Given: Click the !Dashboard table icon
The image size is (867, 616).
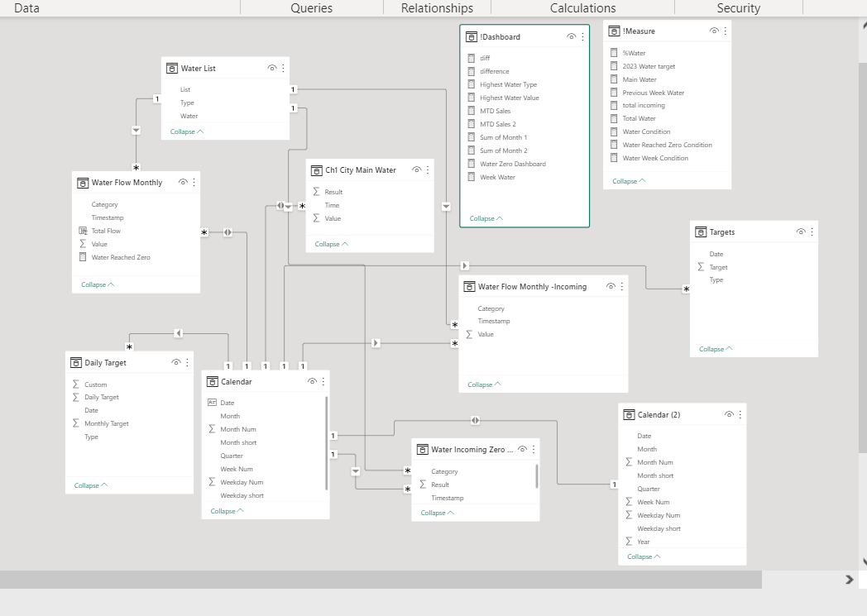Looking at the screenshot, I should click(x=471, y=37).
